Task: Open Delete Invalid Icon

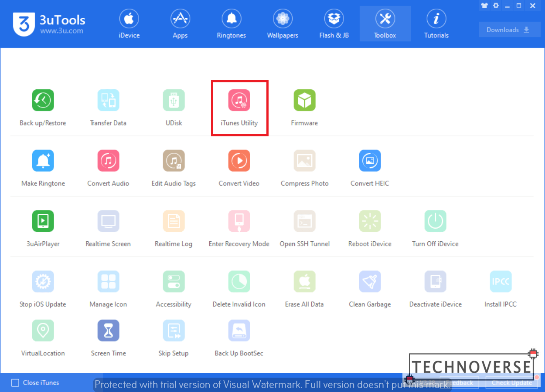Action: 239,289
